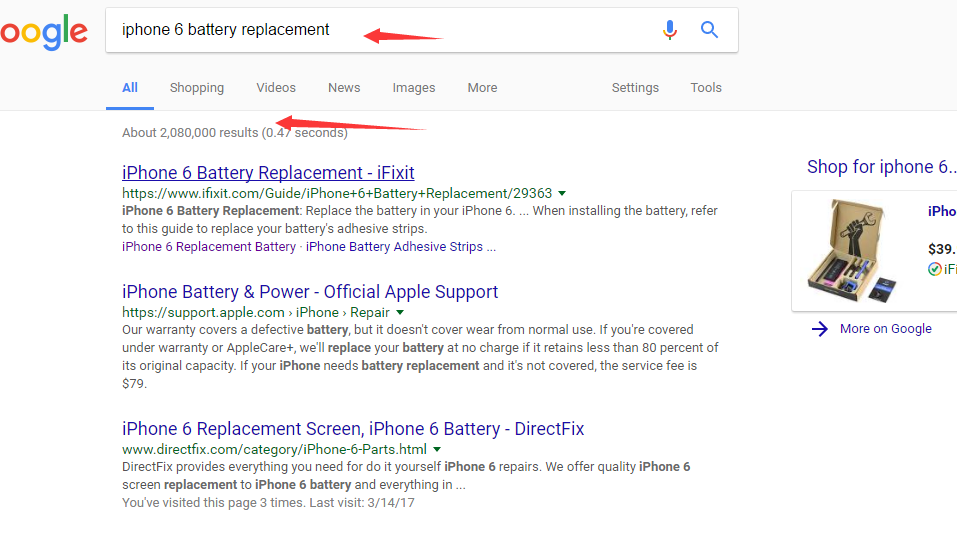957x539 pixels.
Task: Expand the dropdown arrow after the ifixit.com URL
Action: click(562, 194)
